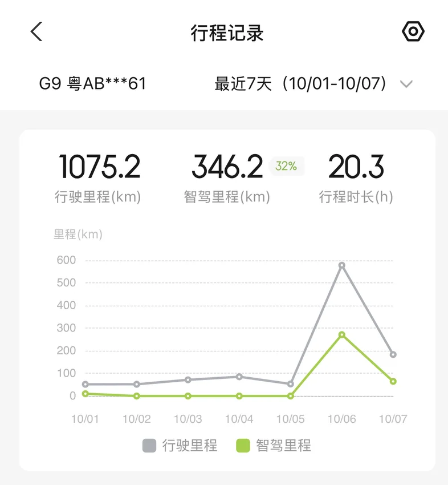
Task: Tap the 行程记录 page title
Action: pos(227,33)
